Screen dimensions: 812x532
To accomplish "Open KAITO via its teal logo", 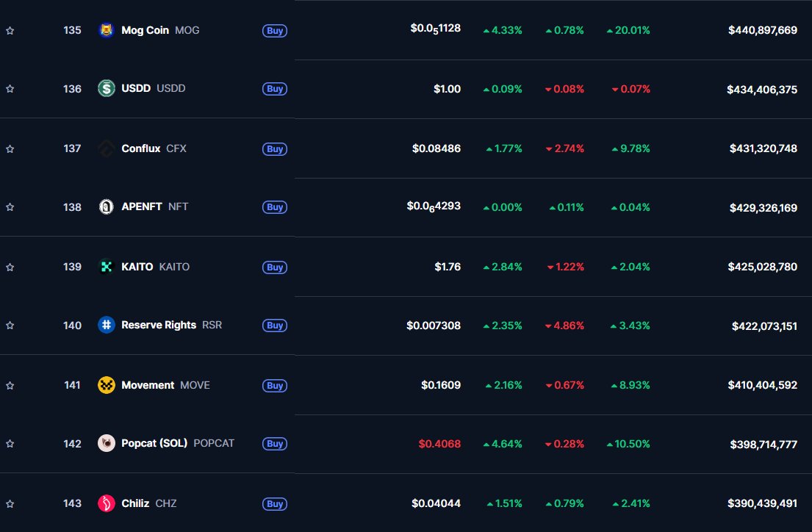I will (x=106, y=267).
